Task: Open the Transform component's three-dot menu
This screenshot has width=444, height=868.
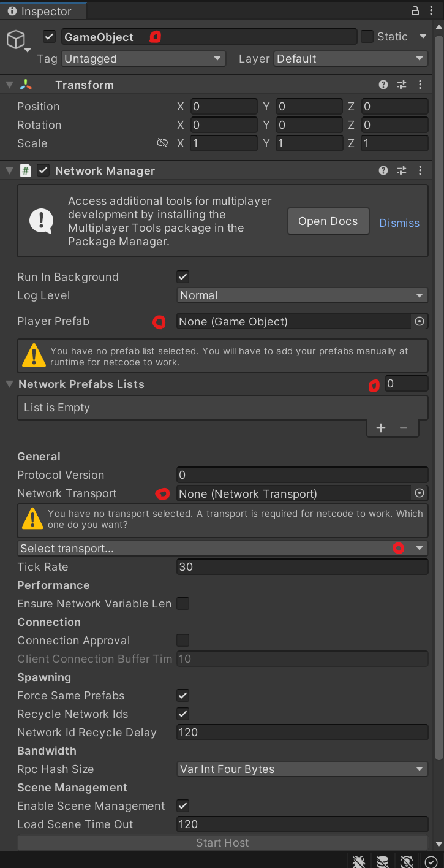Action: tap(420, 85)
